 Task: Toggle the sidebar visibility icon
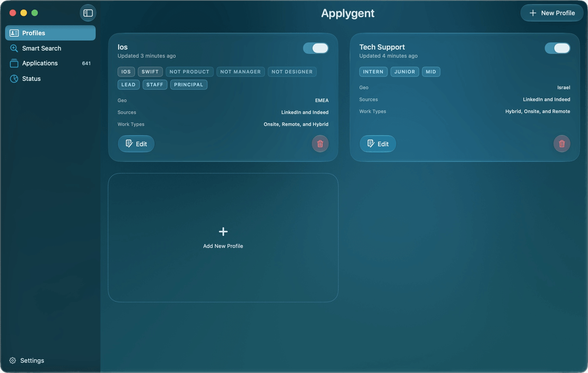coord(88,13)
